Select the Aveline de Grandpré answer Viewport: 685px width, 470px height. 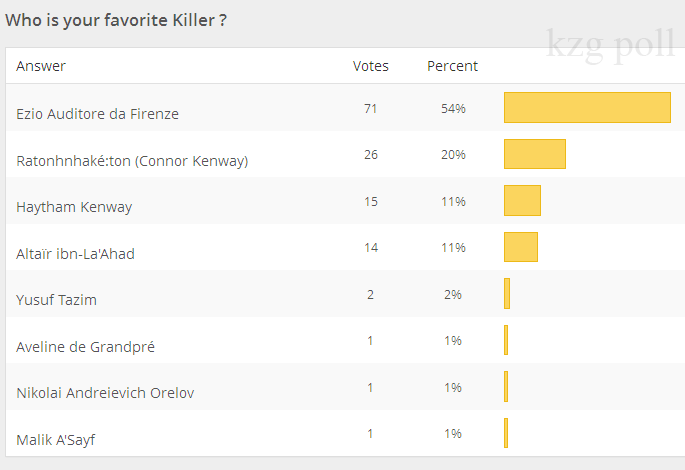pos(85,347)
